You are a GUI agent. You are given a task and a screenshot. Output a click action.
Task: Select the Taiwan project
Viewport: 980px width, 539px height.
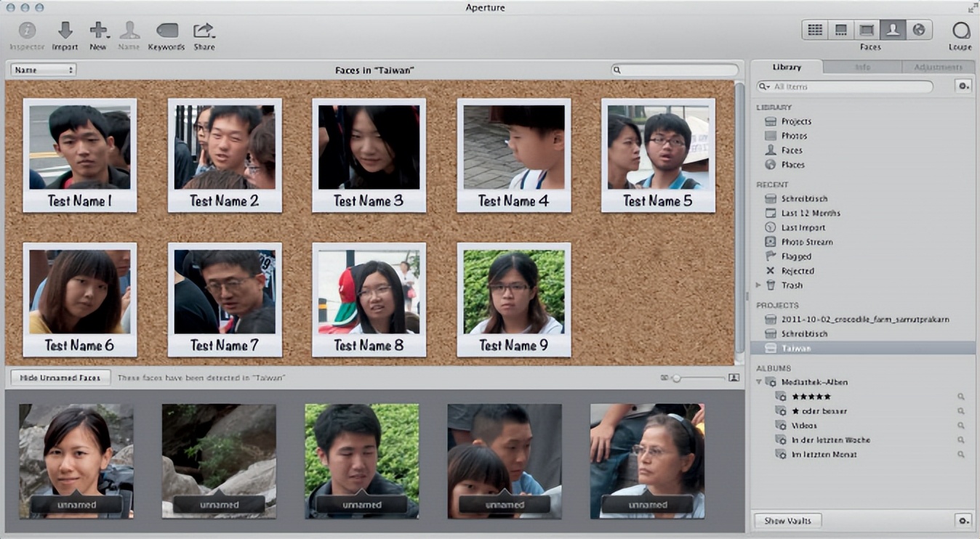[863, 348]
